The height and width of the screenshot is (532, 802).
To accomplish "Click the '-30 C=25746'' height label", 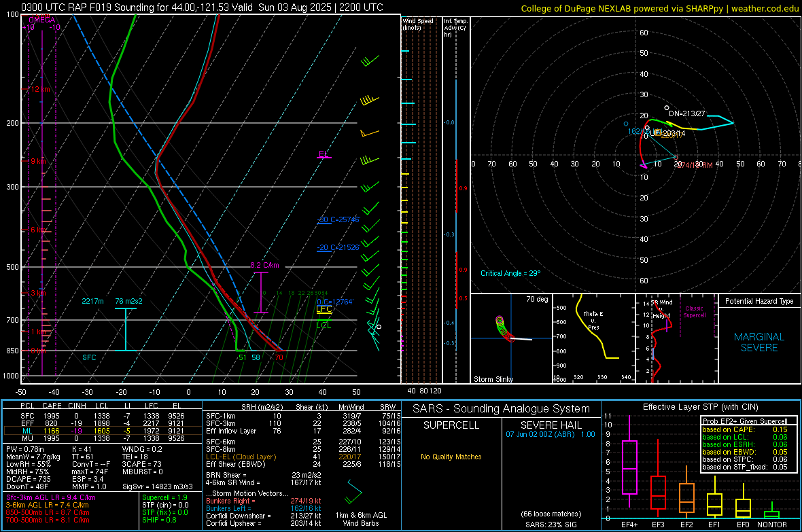I will 338,219.
